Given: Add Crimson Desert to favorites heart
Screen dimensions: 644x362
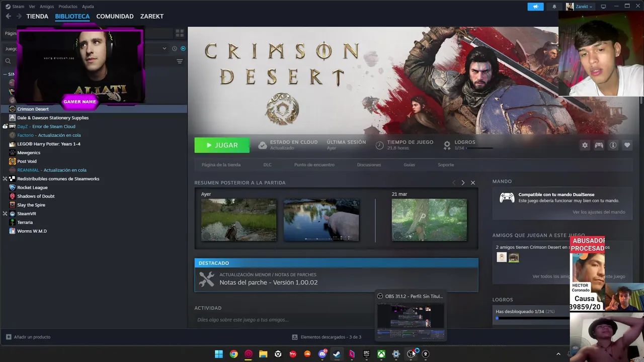Looking at the screenshot, I should pyautogui.click(x=627, y=145).
